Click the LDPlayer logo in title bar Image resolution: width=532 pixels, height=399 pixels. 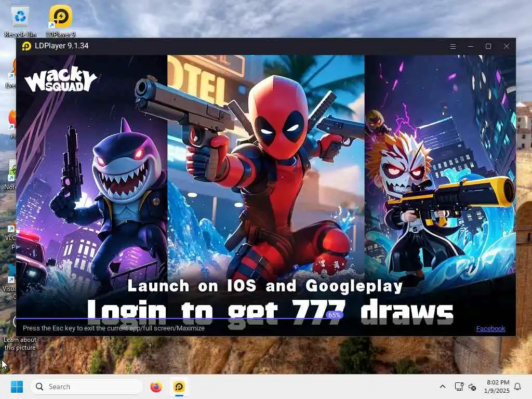tap(26, 46)
